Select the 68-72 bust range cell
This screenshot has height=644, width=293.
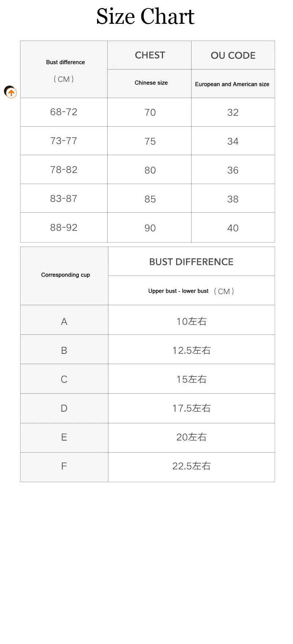(x=64, y=112)
